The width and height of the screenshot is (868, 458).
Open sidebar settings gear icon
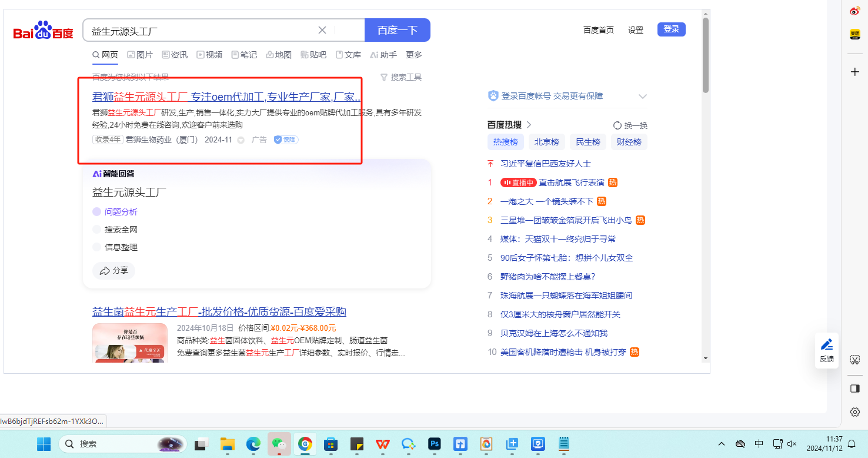point(855,412)
